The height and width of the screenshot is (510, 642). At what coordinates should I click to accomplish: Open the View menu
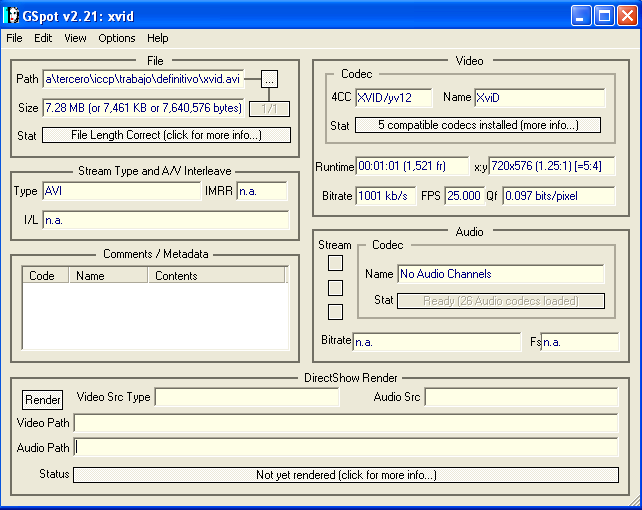pos(75,38)
